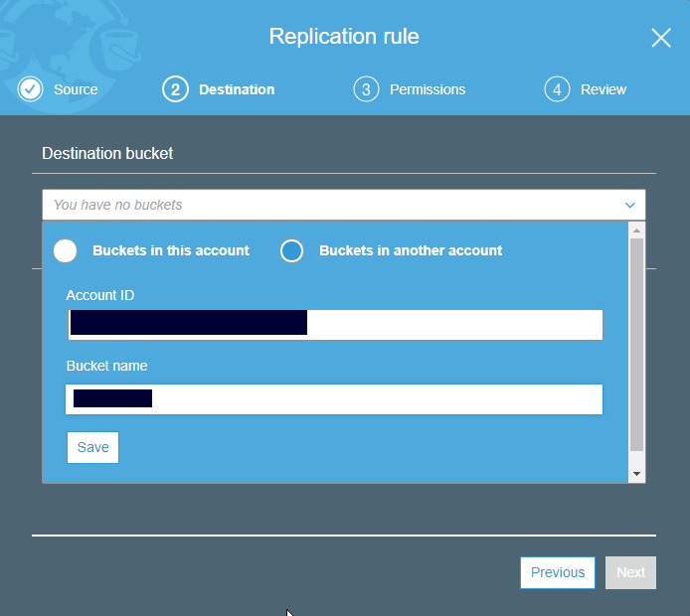The image size is (690, 616).
Task: Choose Buckets in this account radio
Action: 66,250
